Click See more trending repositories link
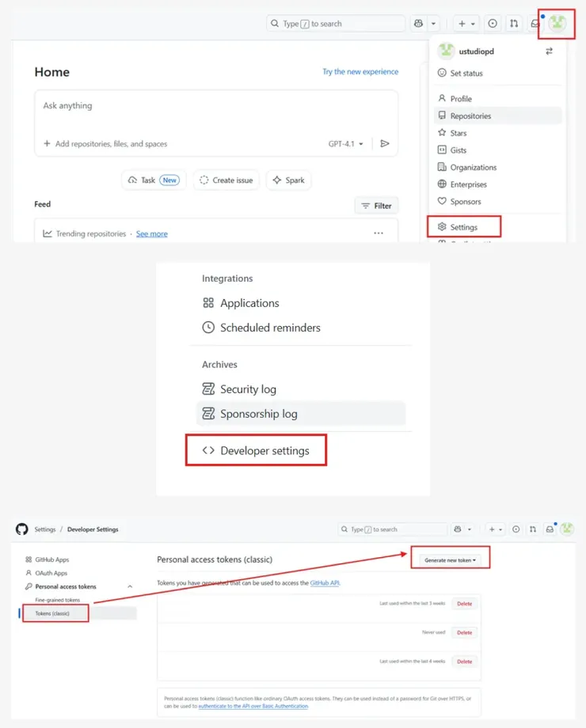The width and height of the screenshot is (586, 728). coord(151,233)
